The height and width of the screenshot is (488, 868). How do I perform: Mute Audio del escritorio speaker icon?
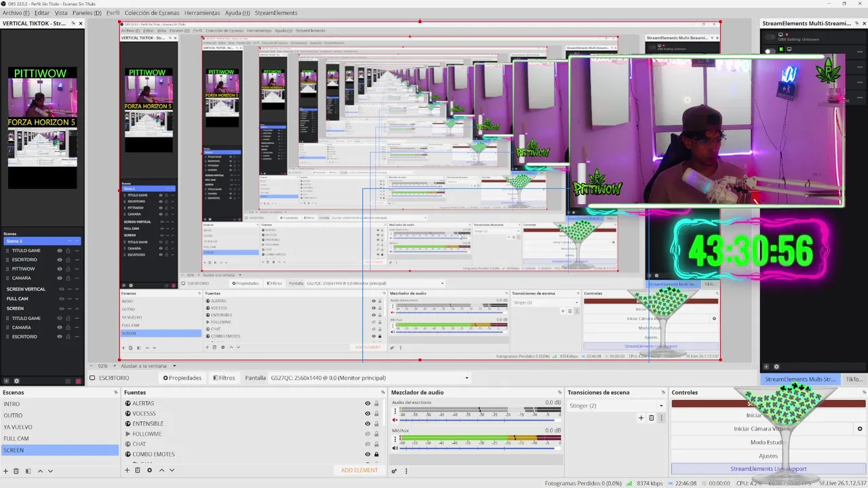395,420
